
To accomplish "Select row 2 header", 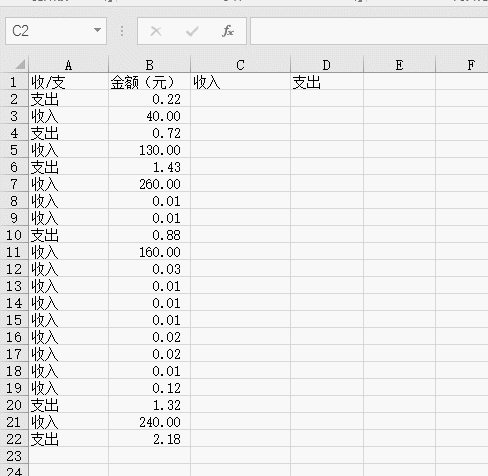I will pos(14,99).
